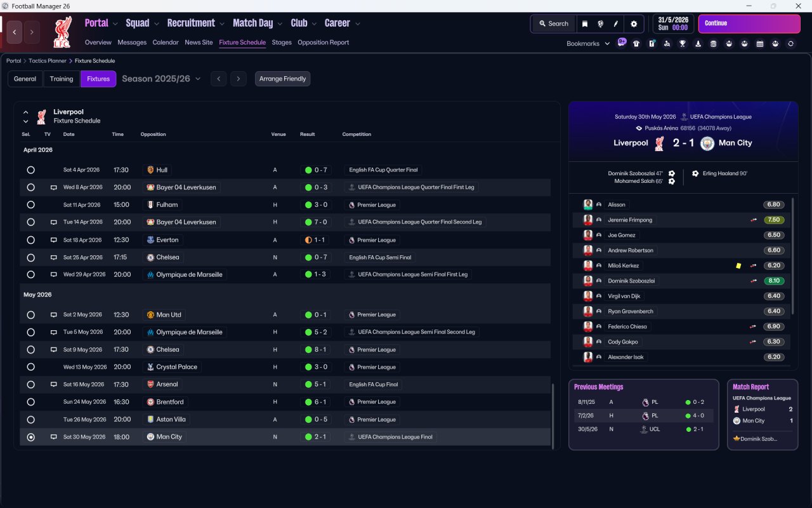Image resolution: width=812 pixels, height=508 pixels.
Task: Switch to the Overview tab
Action: [x=98, y=43]
